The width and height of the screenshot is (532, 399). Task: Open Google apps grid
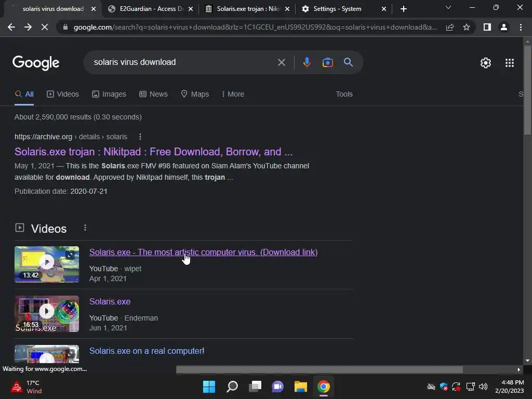click(x=509, y=63)
